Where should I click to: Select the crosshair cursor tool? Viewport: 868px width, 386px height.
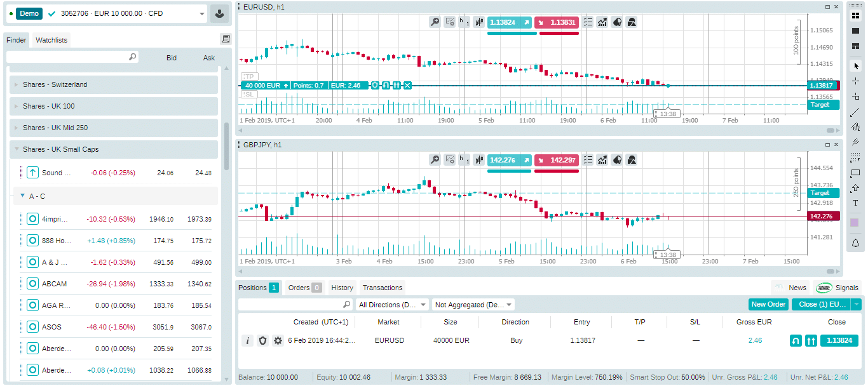[x=855, y=81]
